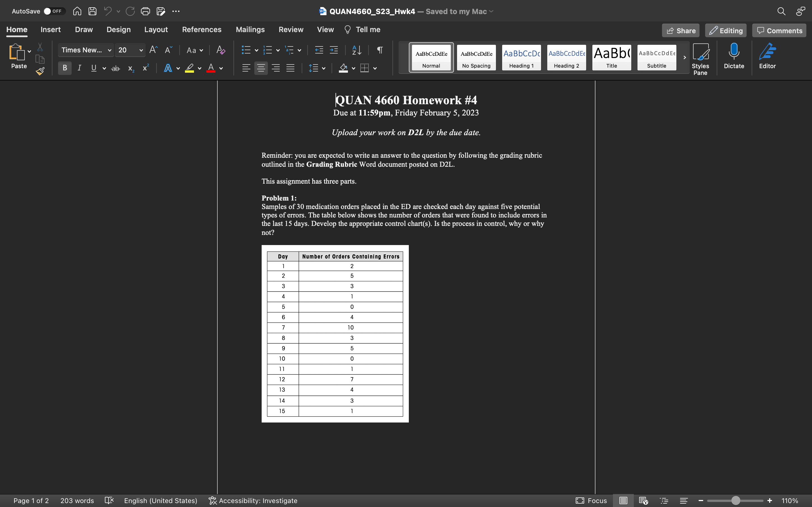Switch to the References tab
This screenshot has height=507, width=812.
pos(201,30)
